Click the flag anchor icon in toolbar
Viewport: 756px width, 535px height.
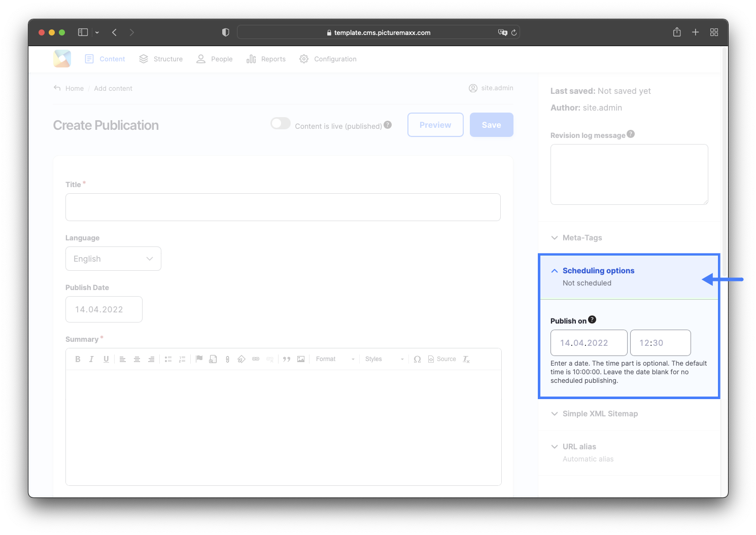[199, 359]
